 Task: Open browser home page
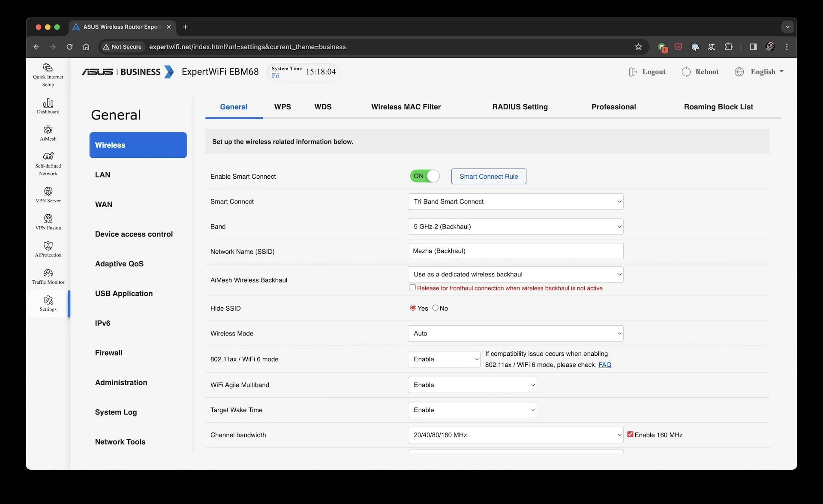point(86,47)
